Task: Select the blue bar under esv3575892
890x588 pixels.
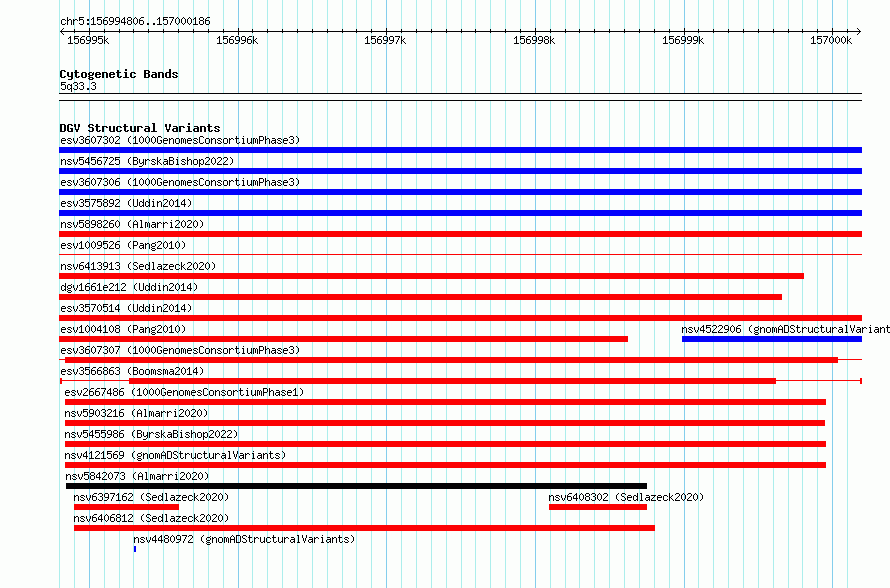Action: [x=460, y=213]
